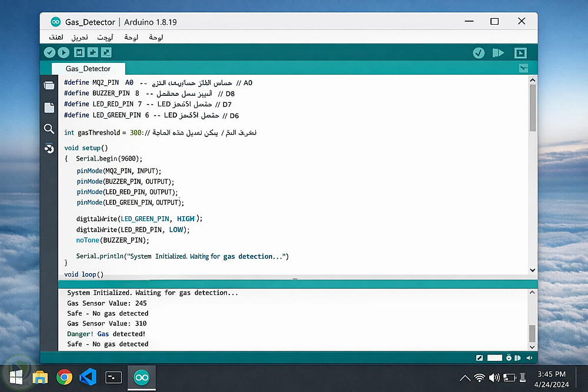
Task: Click the pencil edit icon in the status bar
Action: 479,358
